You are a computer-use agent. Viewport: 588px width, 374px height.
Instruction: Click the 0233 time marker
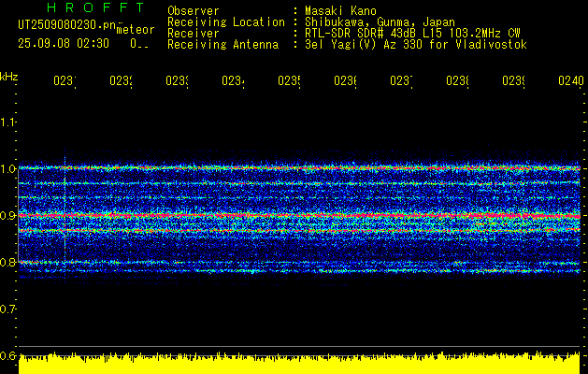coord(177,81)
